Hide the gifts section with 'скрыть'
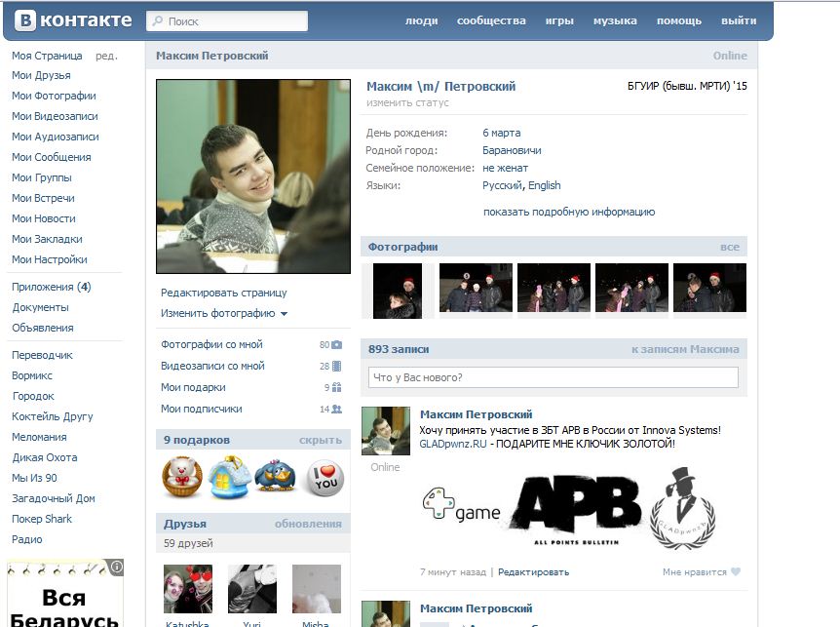 point(320,440)
